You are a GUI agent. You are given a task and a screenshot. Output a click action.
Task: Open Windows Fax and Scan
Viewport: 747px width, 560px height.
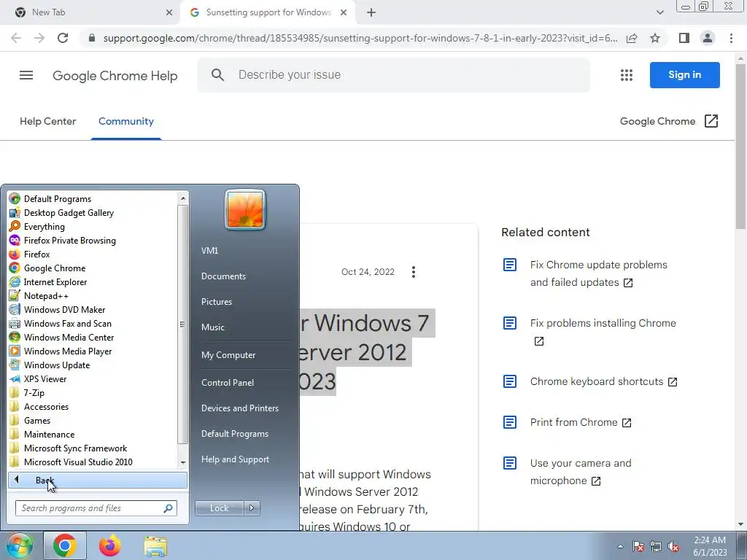point(68,323)
